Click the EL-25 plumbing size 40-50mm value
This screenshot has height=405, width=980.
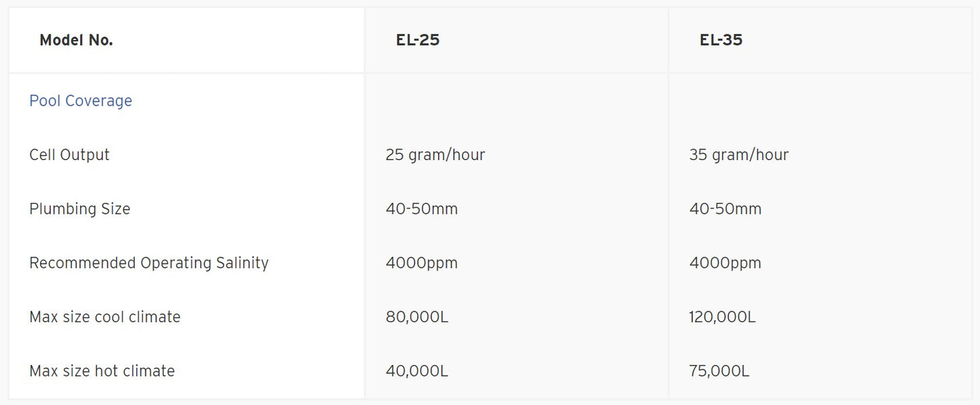[x=422, y=209]
